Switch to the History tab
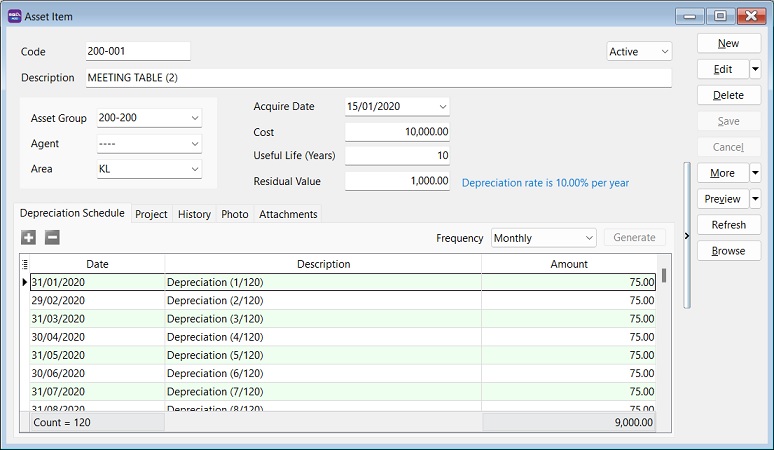Image resolution: width=774 pixels, height=450 pixels. pyautogui.click(x=194, y=214)
